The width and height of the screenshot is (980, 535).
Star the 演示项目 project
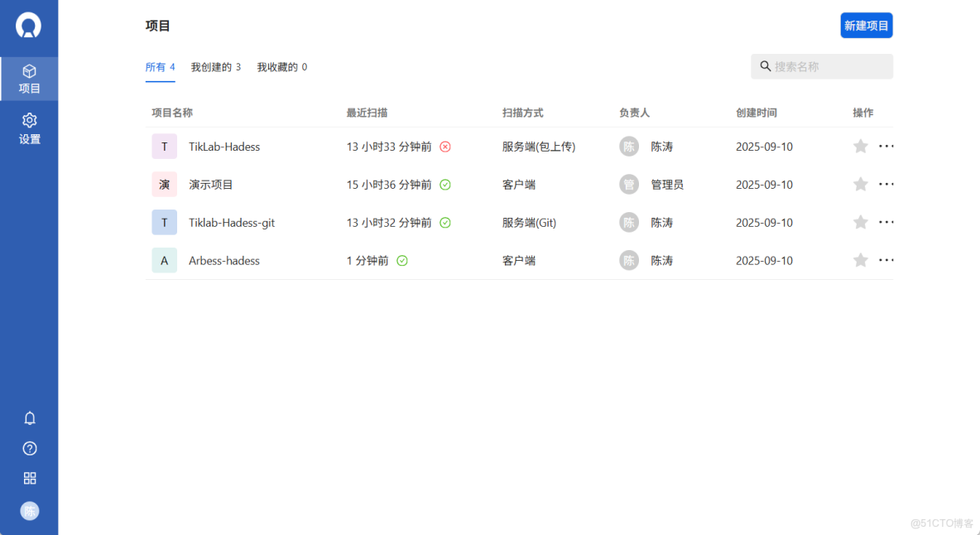click(860, 184)
